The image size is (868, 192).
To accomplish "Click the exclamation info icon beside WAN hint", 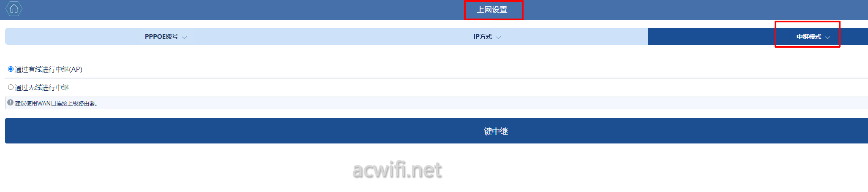I will (10, 102).
